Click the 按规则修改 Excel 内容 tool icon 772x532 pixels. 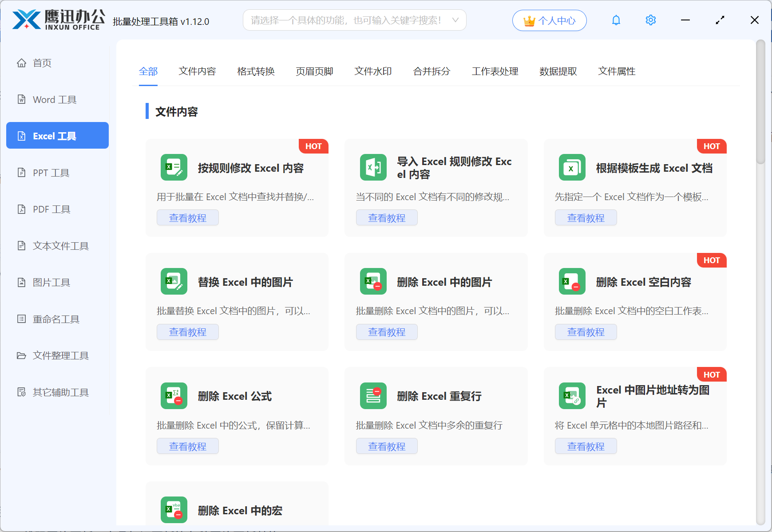click(x=174, y=167)
